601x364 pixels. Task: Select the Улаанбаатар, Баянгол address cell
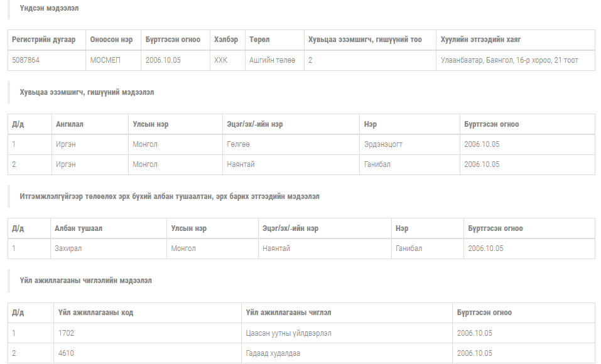(509, 60)
